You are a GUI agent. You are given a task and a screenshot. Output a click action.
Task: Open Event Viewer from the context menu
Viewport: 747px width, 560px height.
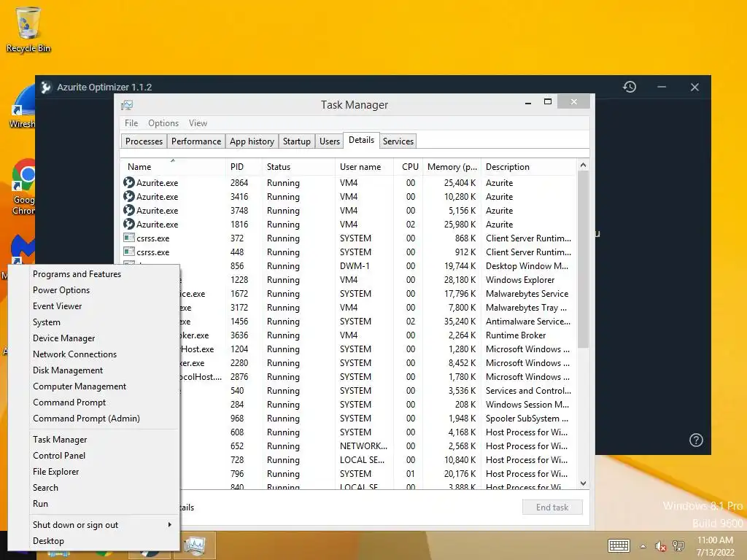[x=94, y=306]
